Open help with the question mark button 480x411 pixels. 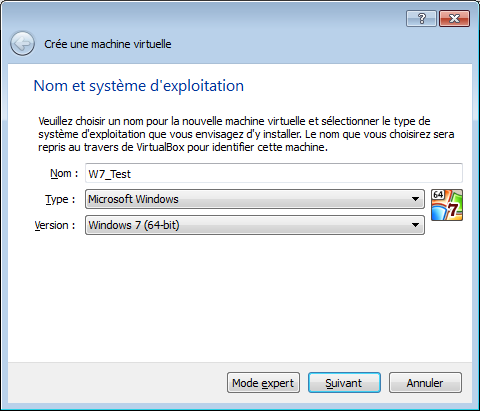[x=421, y=18]
